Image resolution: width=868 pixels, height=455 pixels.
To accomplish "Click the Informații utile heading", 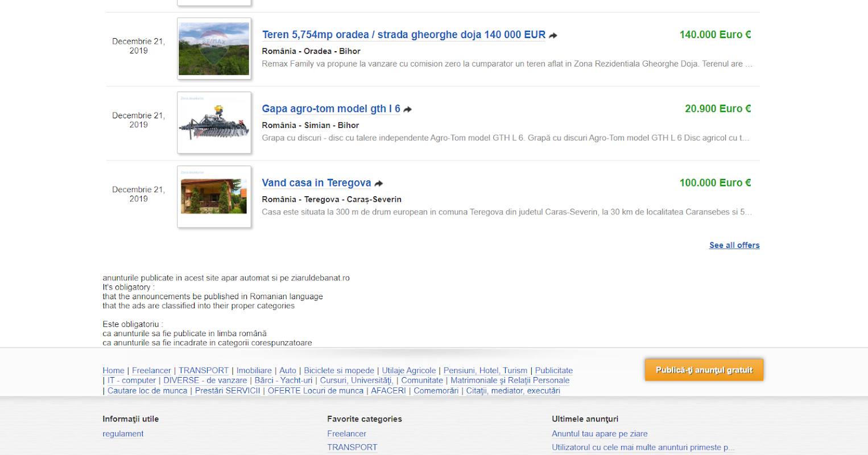I will (x=130, y=419).
